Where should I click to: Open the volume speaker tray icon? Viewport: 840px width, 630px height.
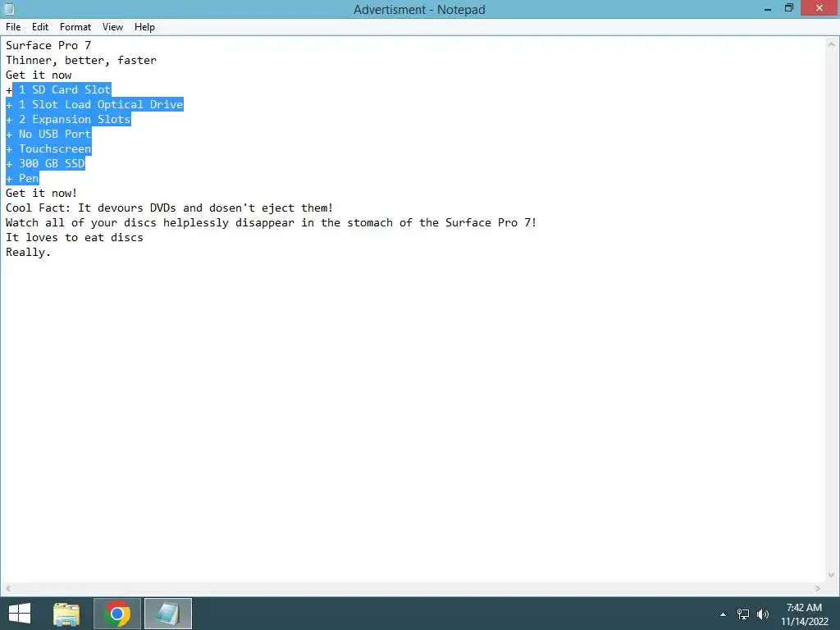pyautogui.click(x=763, y=614)
